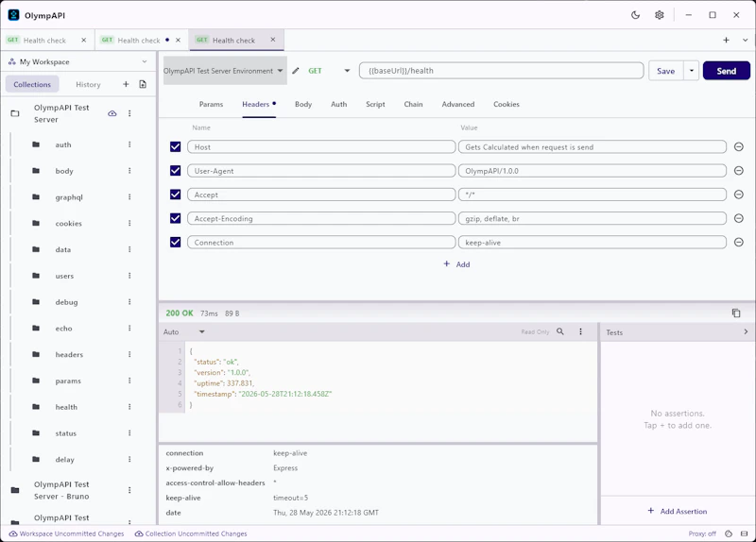Open the Auto response format dropdown

184,332
